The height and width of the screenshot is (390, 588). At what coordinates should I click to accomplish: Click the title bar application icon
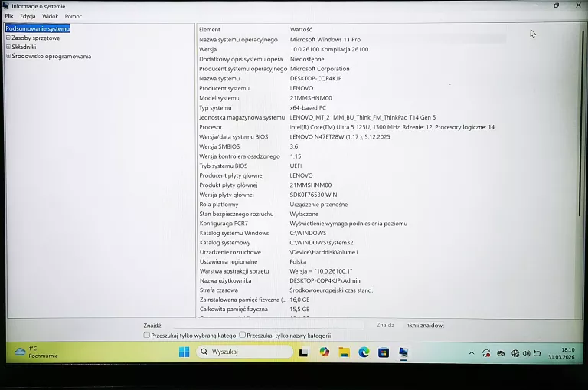click(5, 6)
